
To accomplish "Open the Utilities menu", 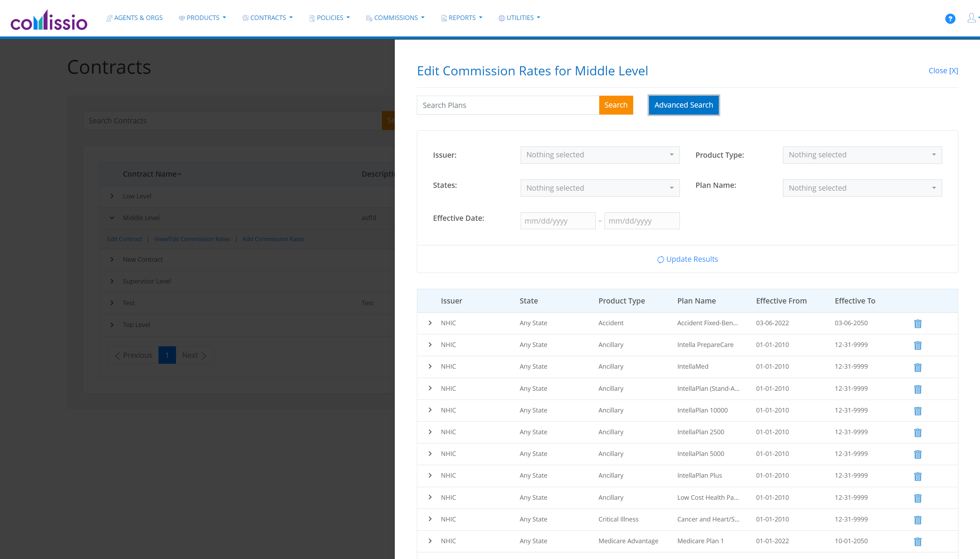I will 519,18.
